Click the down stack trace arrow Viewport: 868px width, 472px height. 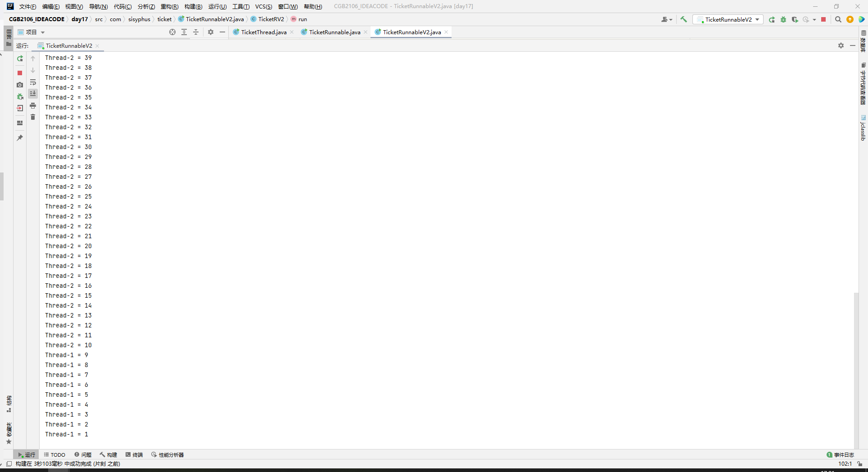click(x=33, y=70)
